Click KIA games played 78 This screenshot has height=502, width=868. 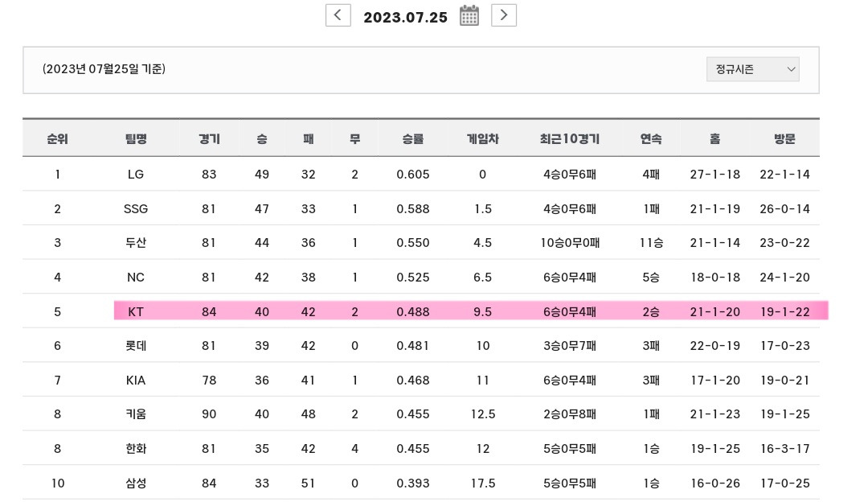(x=209, y=380)
